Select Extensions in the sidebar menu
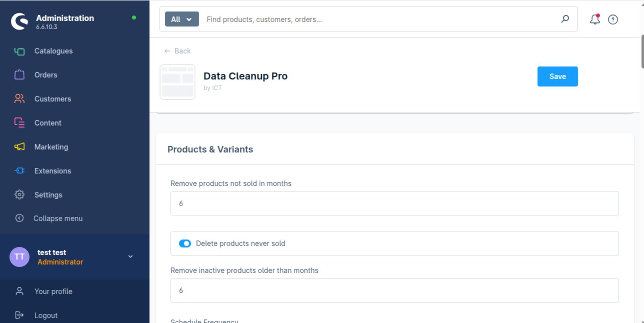The image size is (644, 323). point(53,171)
